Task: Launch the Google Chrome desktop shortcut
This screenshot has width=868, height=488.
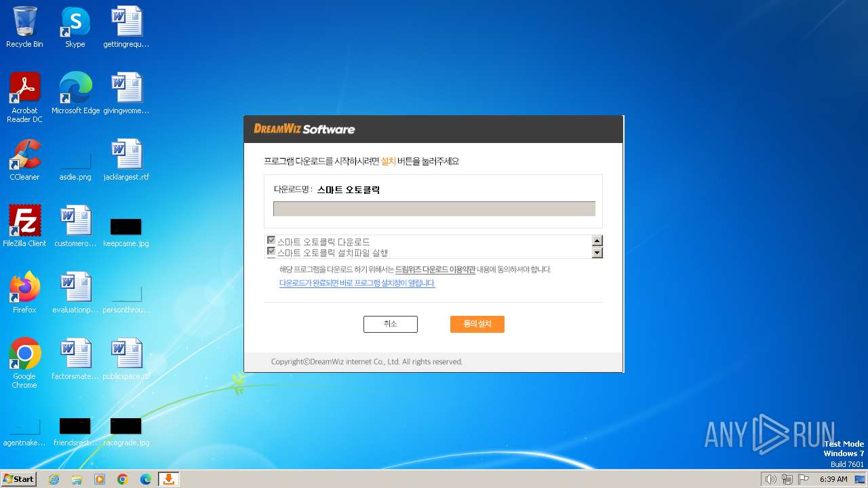Action: point(24,363)
